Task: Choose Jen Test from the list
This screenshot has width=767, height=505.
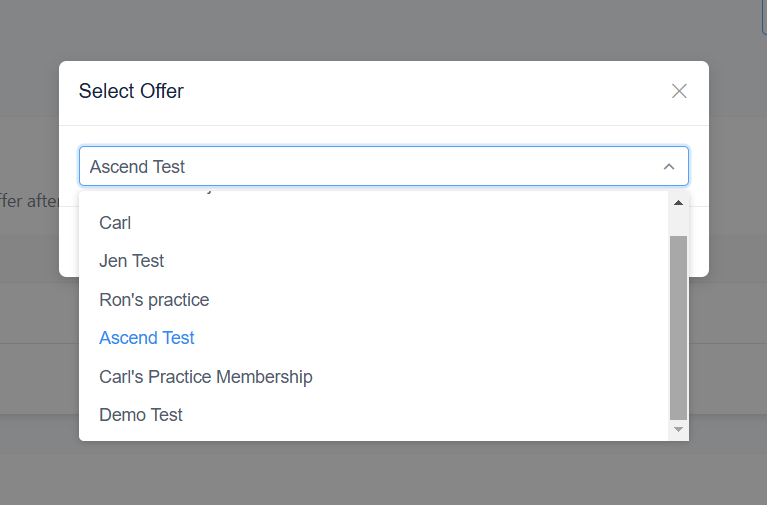Action: coord(132,261)
